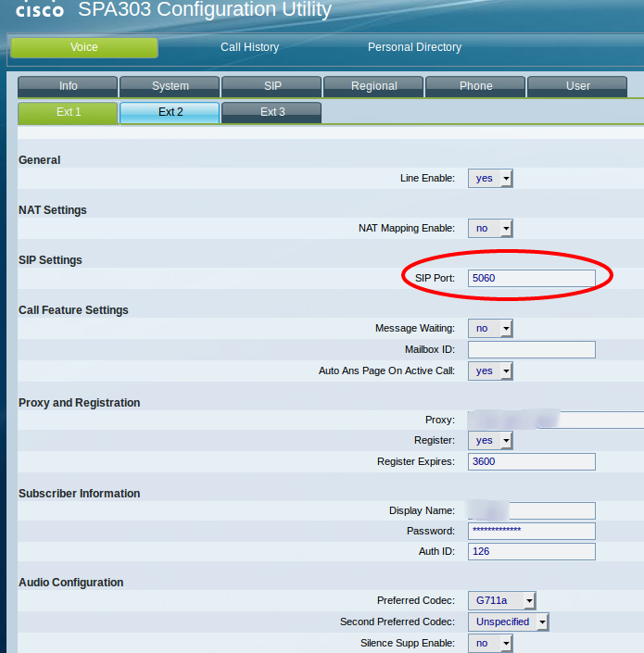644x653 pixels.
Task: Select the SIP tab
Action: click(271, 86)
